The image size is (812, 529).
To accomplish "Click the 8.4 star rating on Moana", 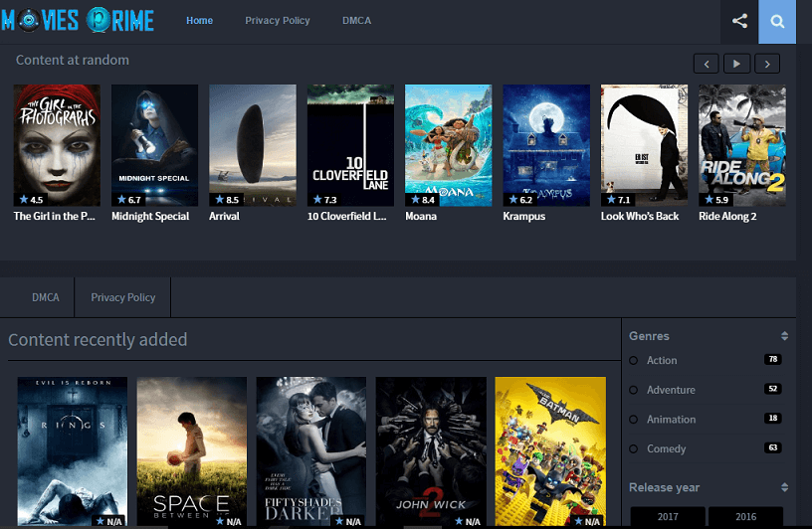I will [423, 199].
